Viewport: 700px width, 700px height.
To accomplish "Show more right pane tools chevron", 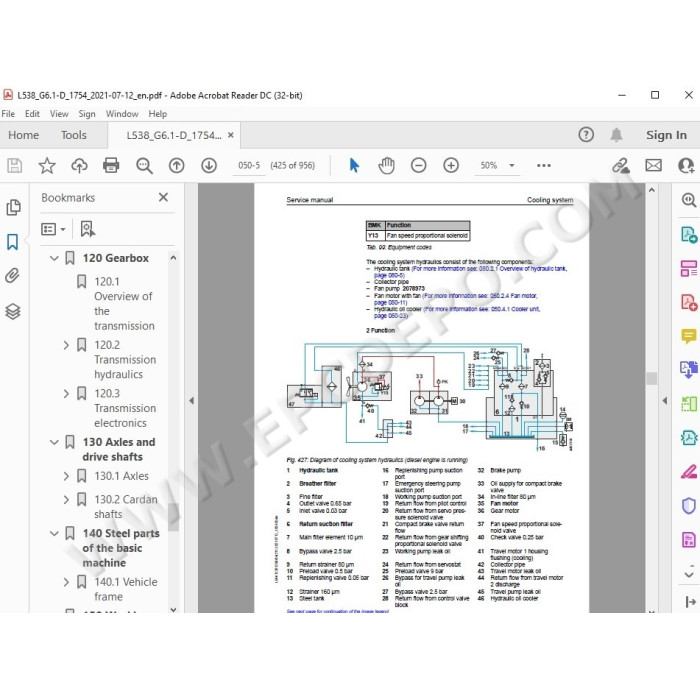I will point(688,573).
